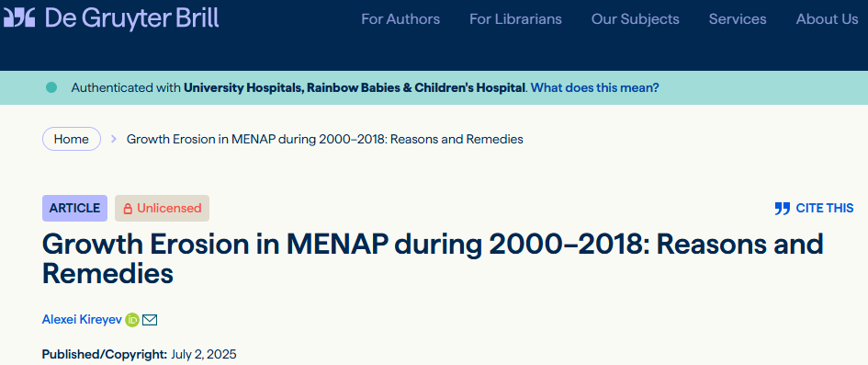
Task: Open the For Librarians menu
Action: (515, 18)
